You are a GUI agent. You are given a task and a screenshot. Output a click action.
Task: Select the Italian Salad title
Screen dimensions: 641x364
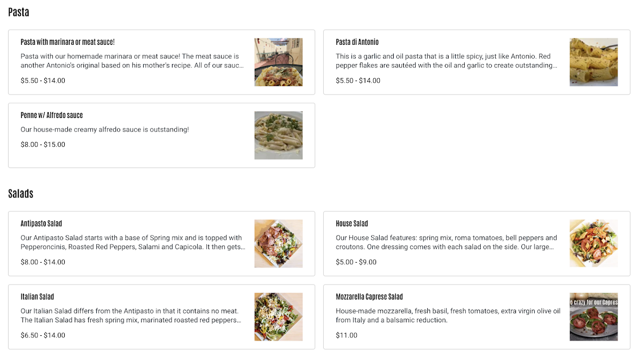(x=37, y=297)
